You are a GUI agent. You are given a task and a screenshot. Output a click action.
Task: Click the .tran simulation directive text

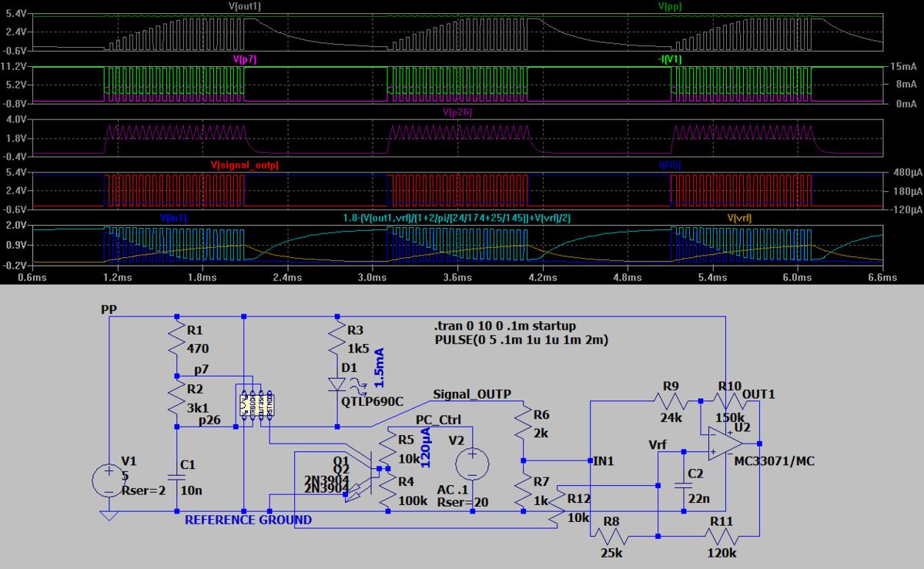pyautogui.click(x=504, y=326)
